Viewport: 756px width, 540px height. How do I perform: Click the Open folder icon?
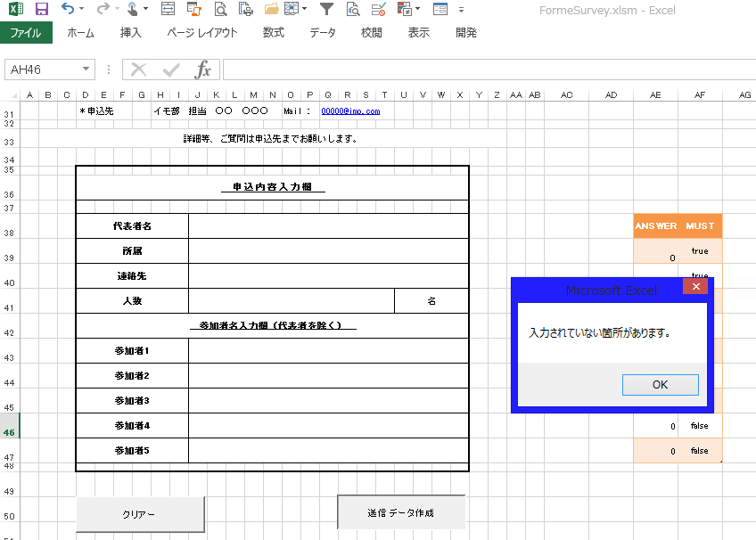click(x=272, y=9)
